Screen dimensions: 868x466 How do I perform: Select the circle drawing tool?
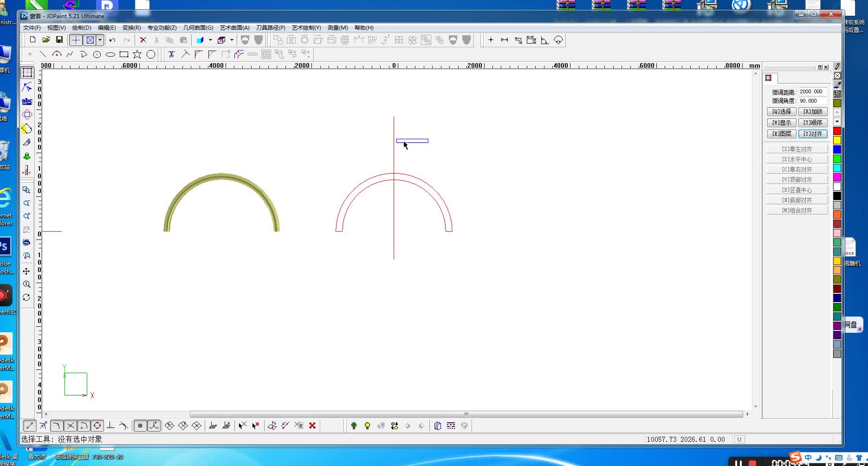(97, 54)
